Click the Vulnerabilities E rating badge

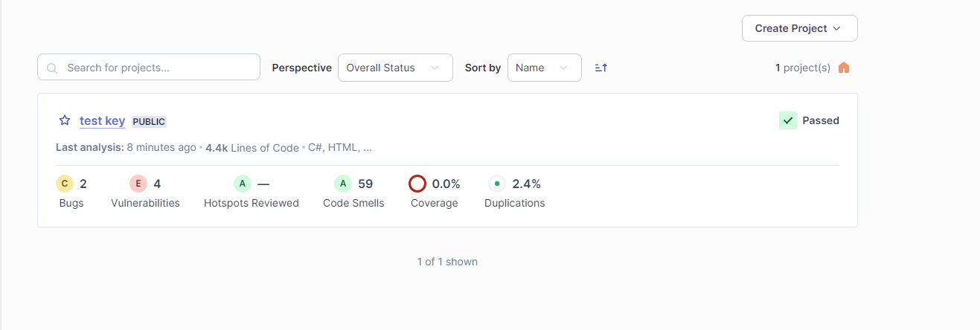click(138, 184)
